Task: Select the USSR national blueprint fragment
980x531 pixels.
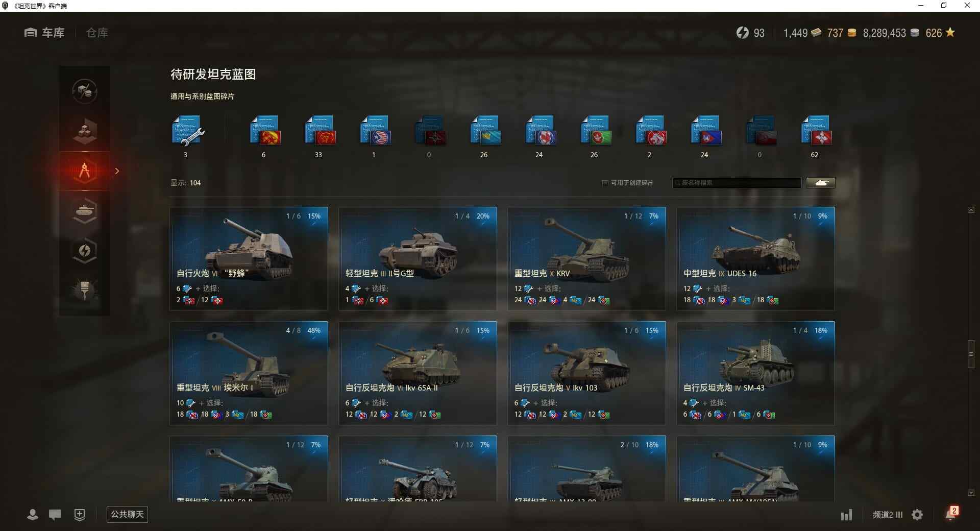Action: click(x=265, y=131)
